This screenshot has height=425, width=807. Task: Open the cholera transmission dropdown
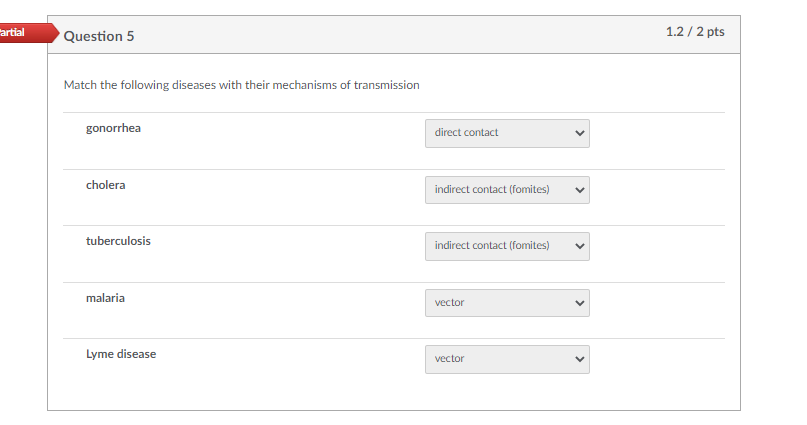click(507, 189)
